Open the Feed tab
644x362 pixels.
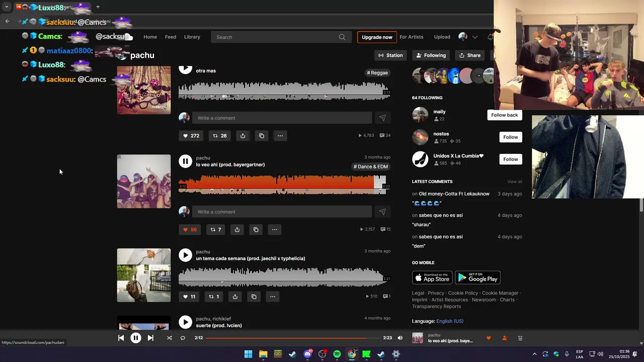(x=171, y=37)
